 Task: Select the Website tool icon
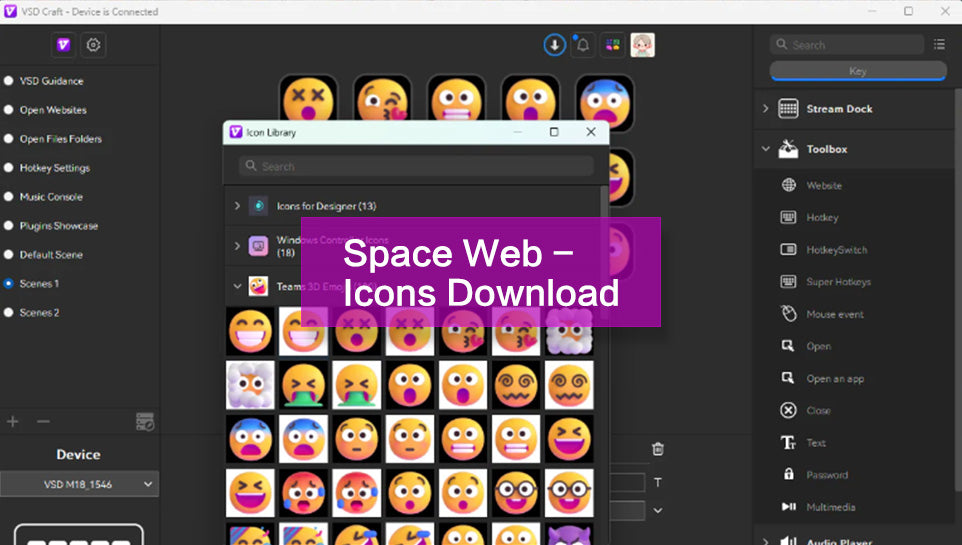point(789,185)
